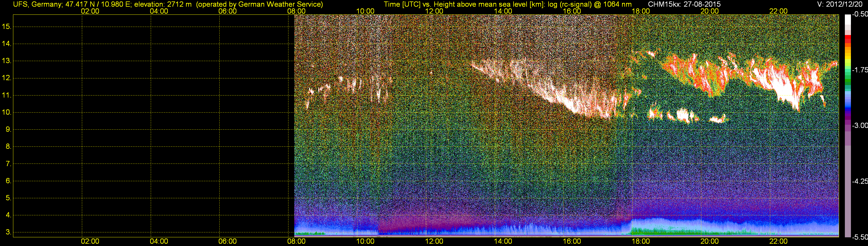
Task: Click the '13.' height axis label
Action: [7, 61]
